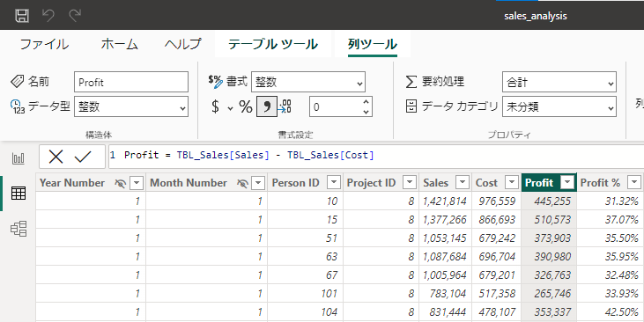Open the Sales column filter dropdown
Viewport: 644px width, 322px height.
tap(463, 182)
